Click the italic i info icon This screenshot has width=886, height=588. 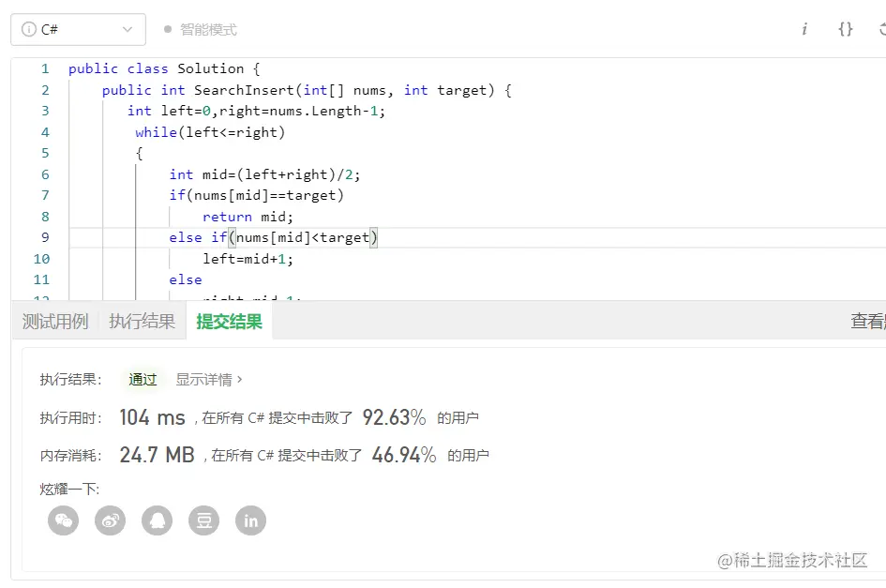pyautogui.click(x=804, y=29)
